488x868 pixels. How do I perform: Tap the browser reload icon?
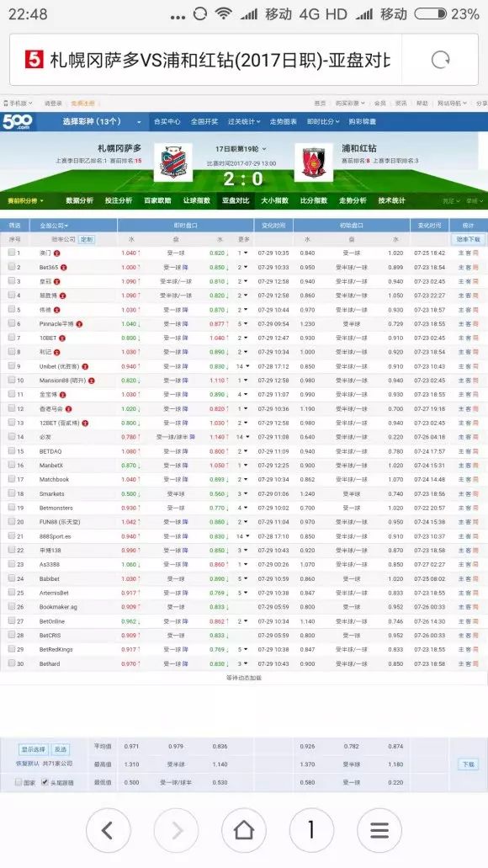pos(440,59)
